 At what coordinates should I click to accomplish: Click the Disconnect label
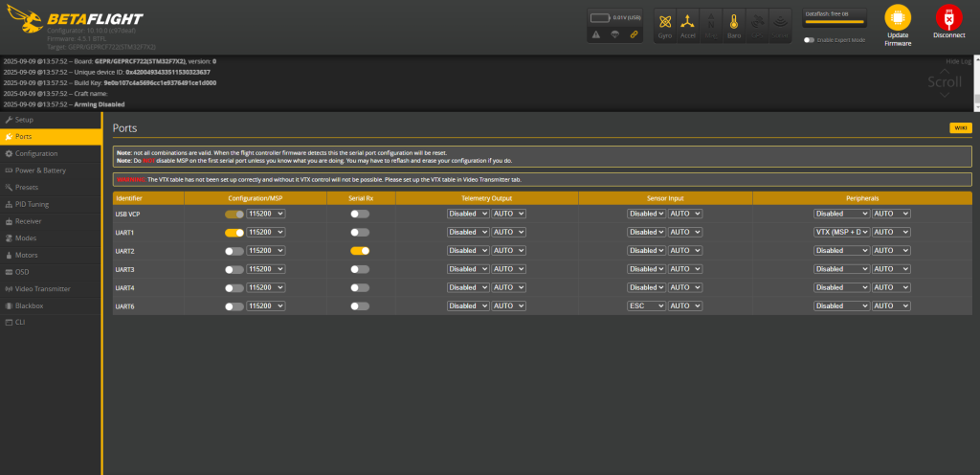[948, 35]
